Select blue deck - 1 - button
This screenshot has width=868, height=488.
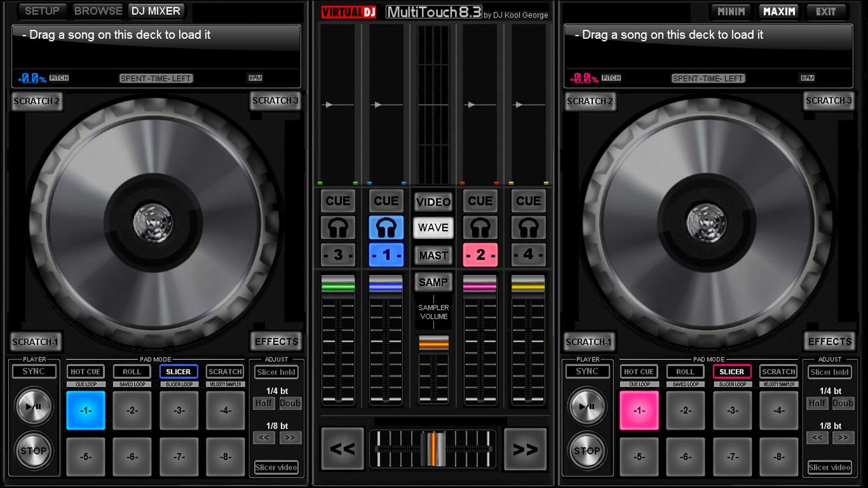(386, 255)
